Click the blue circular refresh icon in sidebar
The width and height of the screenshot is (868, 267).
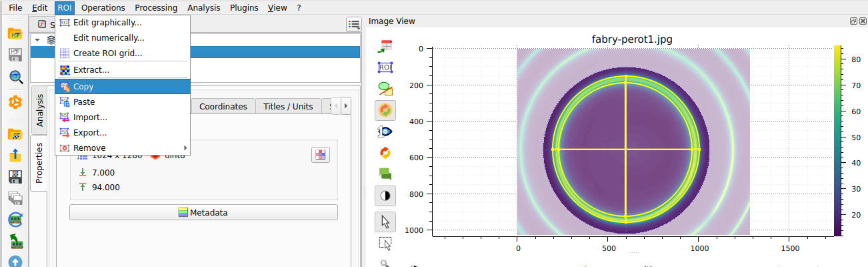[15, 220]
